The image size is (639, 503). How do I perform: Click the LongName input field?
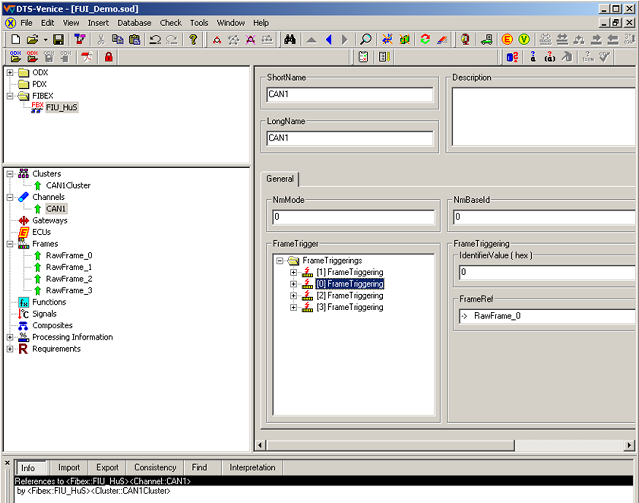[350, 138]
